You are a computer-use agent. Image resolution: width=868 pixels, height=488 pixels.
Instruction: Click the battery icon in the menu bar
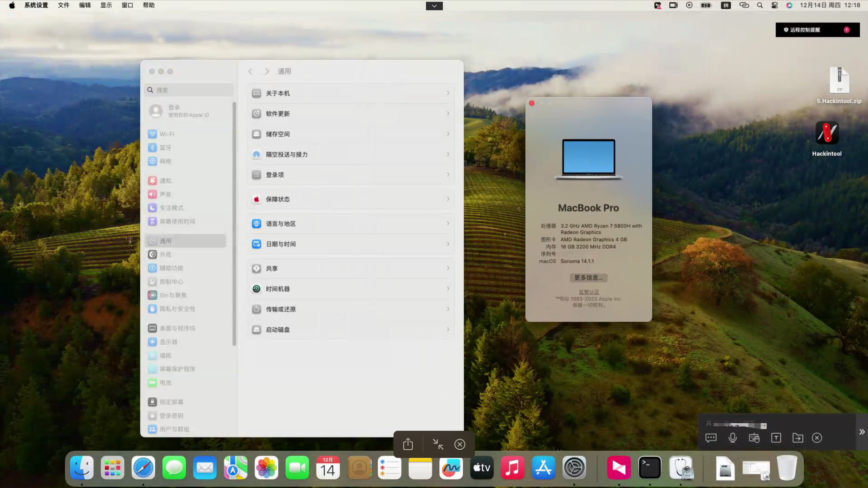[706, 5]
